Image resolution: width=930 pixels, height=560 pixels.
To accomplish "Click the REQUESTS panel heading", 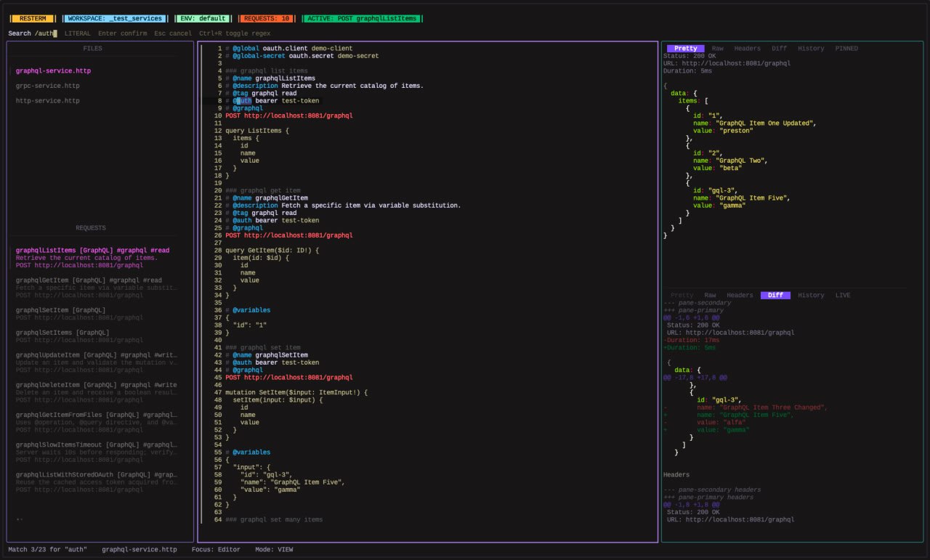I will pos(91,228).
